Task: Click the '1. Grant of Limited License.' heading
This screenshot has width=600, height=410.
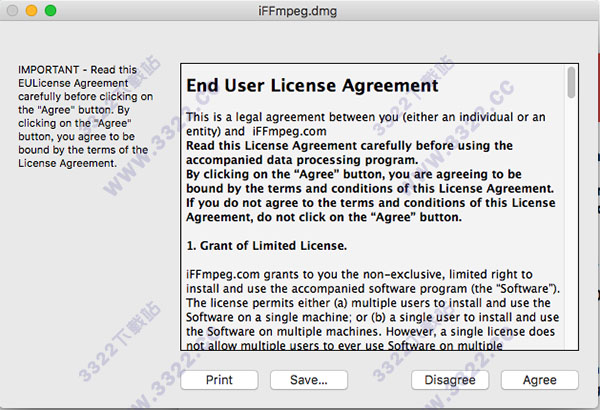Action: [267, 246]
